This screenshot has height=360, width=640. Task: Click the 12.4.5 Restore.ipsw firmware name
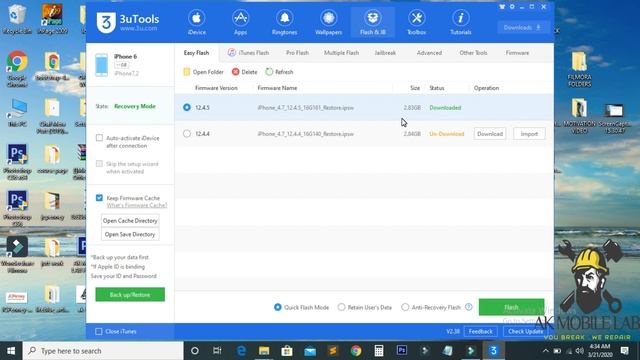click(x=305, y=108)
